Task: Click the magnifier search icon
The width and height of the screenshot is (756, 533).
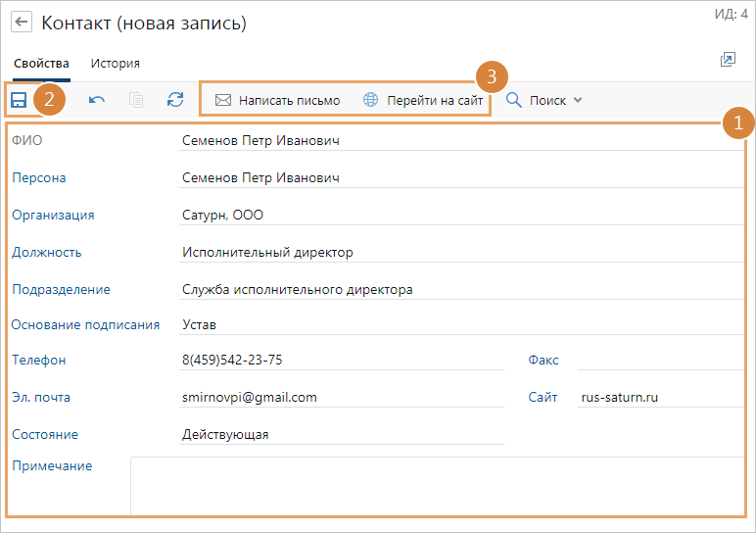Action: [x=513, y=100]
